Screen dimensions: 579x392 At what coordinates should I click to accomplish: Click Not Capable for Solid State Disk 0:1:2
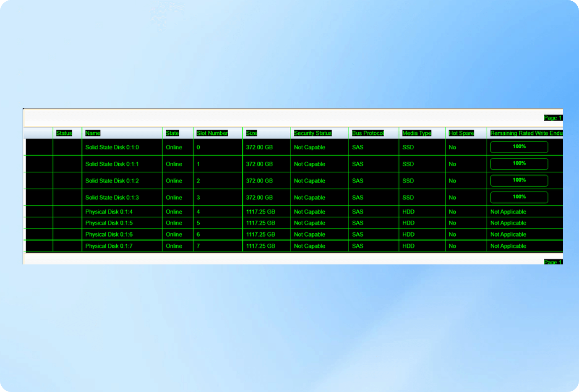310,181
